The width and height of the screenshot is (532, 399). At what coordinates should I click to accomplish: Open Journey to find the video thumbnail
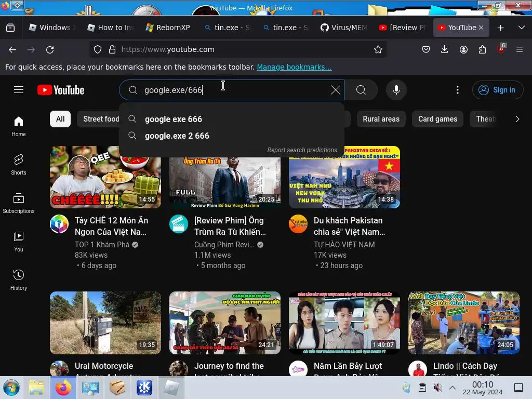[225, 323]
